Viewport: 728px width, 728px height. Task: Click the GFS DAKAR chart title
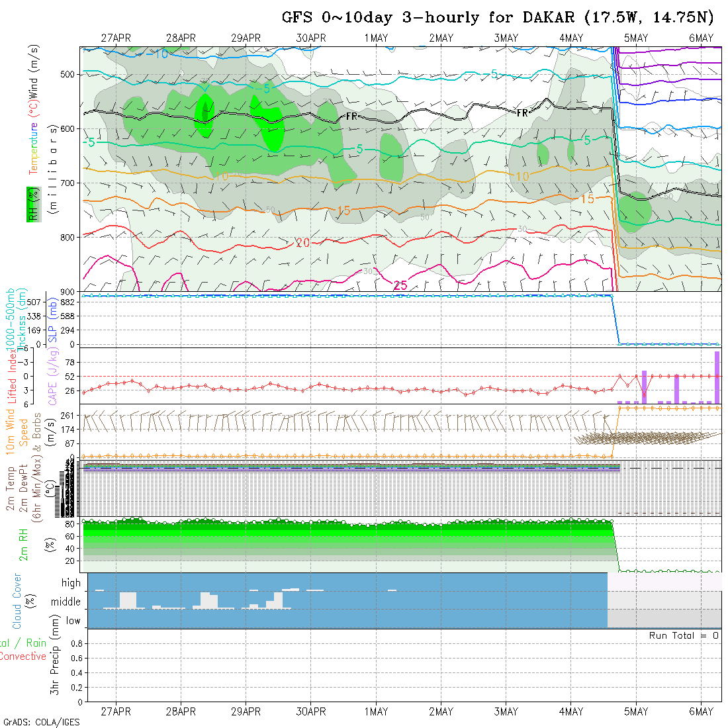coord(502,17)
